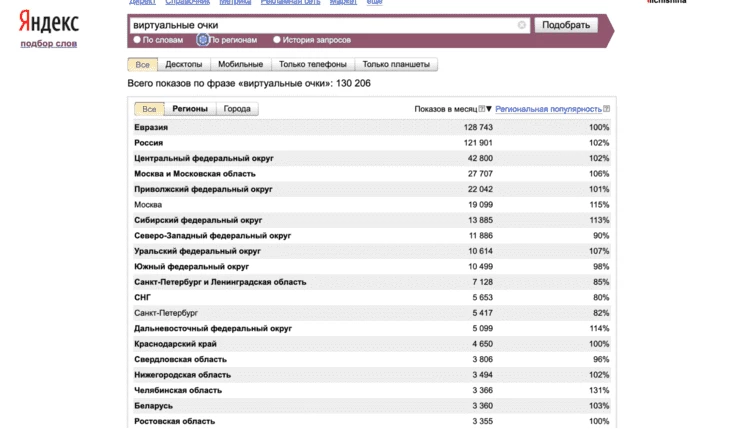Click the 90% regional popularity value
This screenshot has height=429, width=730.
[601, 235]
